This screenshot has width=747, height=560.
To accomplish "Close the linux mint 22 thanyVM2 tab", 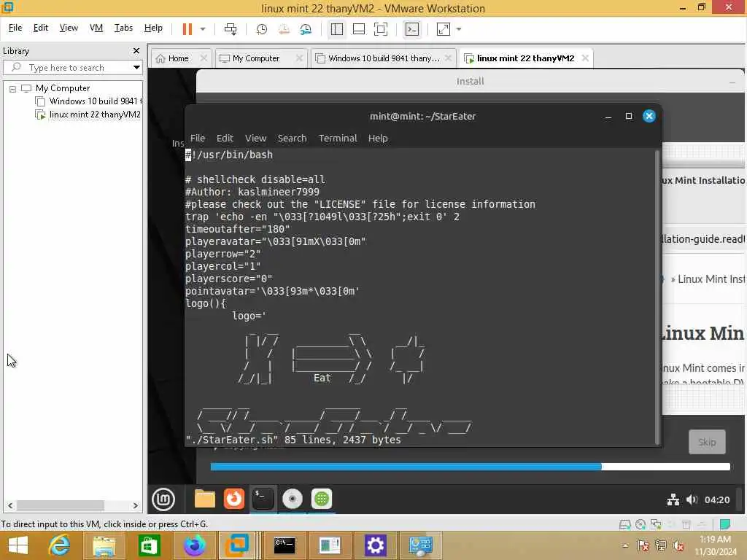I will [585, 58].
